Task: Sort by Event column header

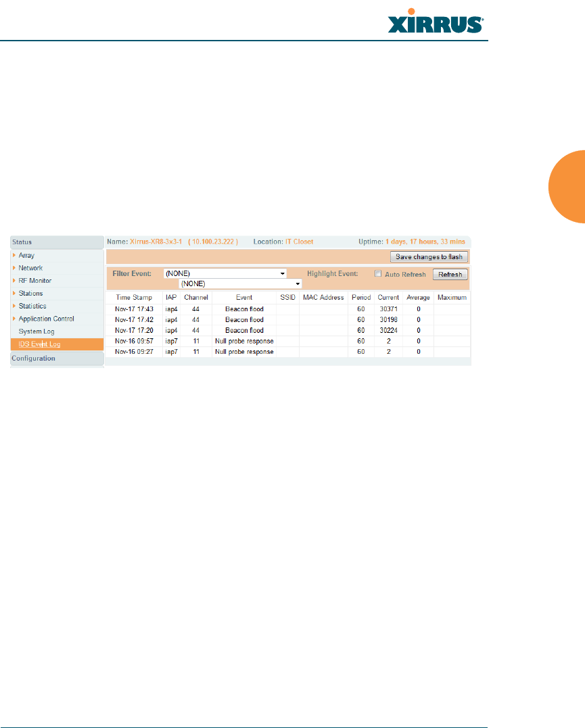Action: click(x=244, y=297)
